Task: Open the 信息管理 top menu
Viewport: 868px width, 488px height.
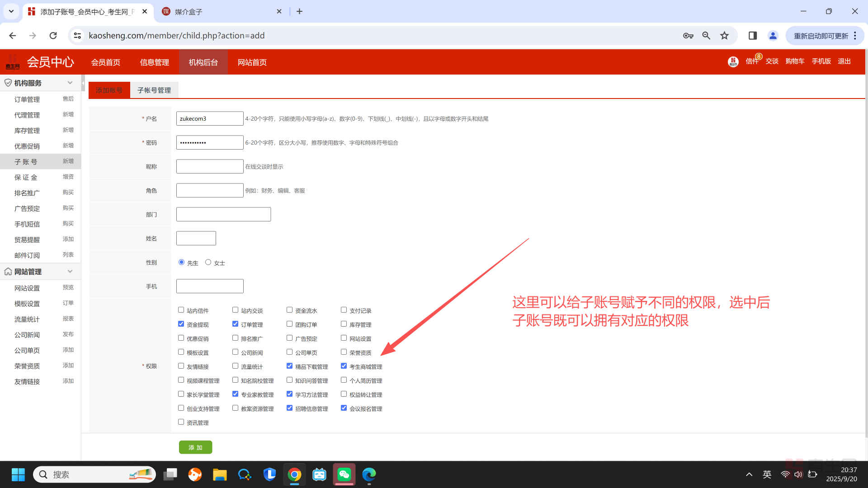Action: tap(155, 62)
